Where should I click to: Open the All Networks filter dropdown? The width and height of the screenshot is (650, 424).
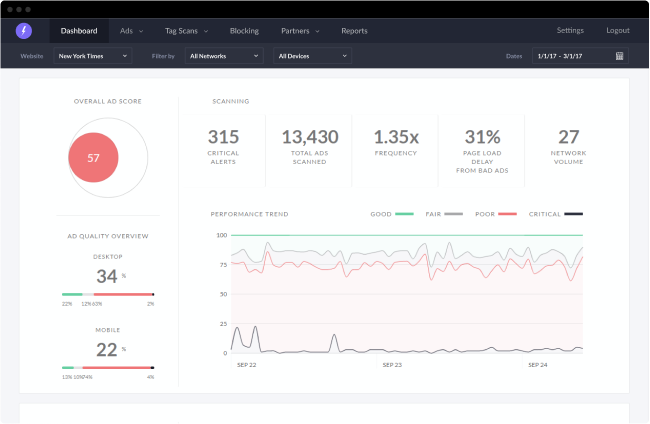(x=224, y=56)
